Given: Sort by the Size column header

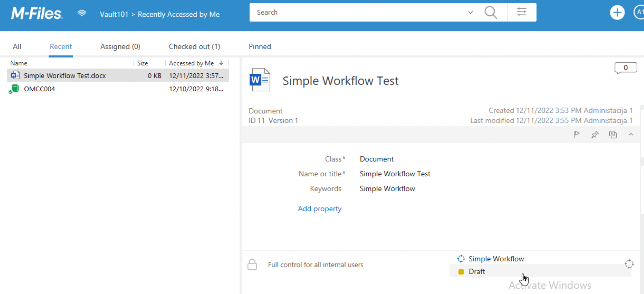Looking at the screenshot, I should pos(142,63).
